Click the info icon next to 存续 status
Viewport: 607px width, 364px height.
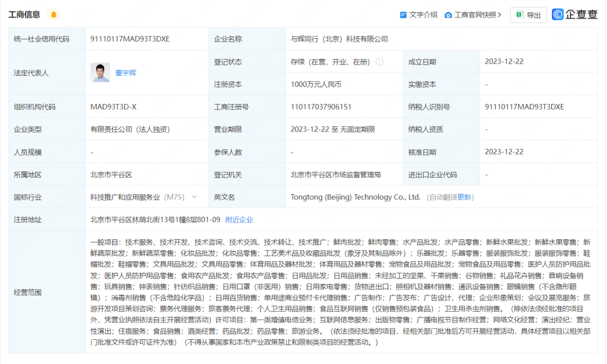coord(379,62)
